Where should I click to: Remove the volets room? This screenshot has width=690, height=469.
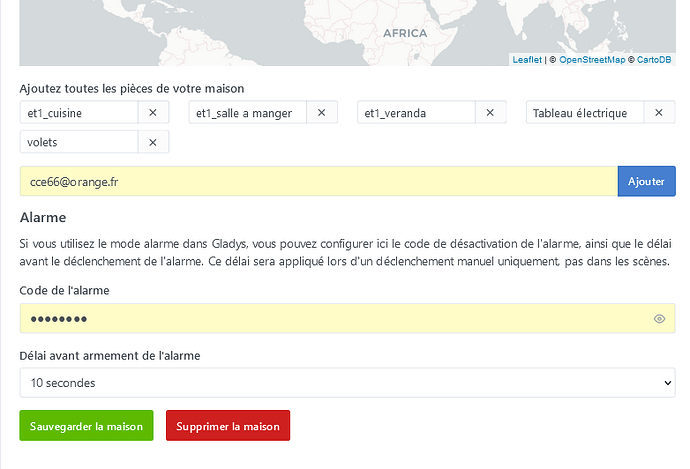point(153,142)
